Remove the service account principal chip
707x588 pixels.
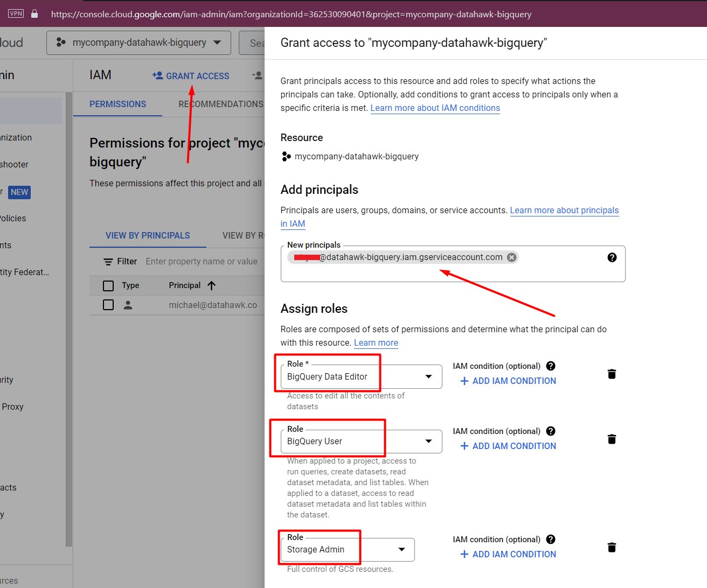[511, 257]
